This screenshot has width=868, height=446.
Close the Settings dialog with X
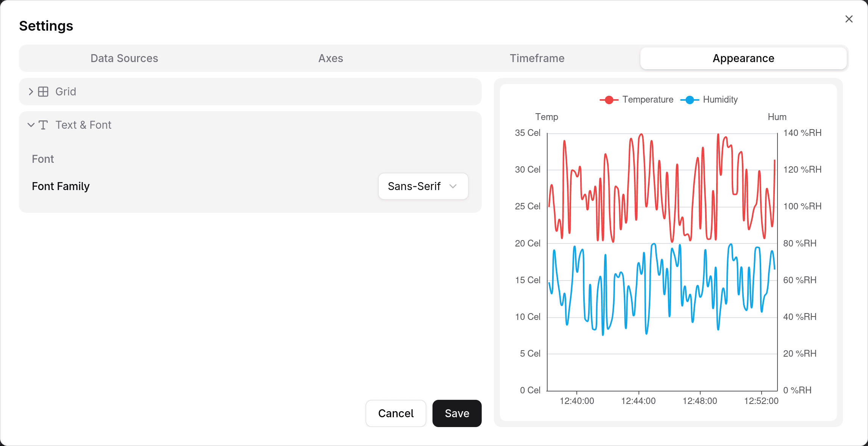click(x=849, y=19)
